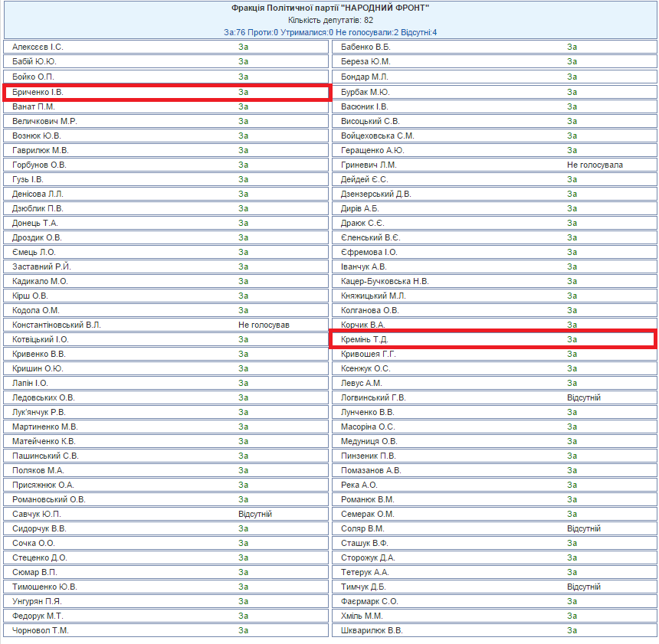Click the НАРОДНИЙ ФРОНТ faction header title

coord(330,8)
